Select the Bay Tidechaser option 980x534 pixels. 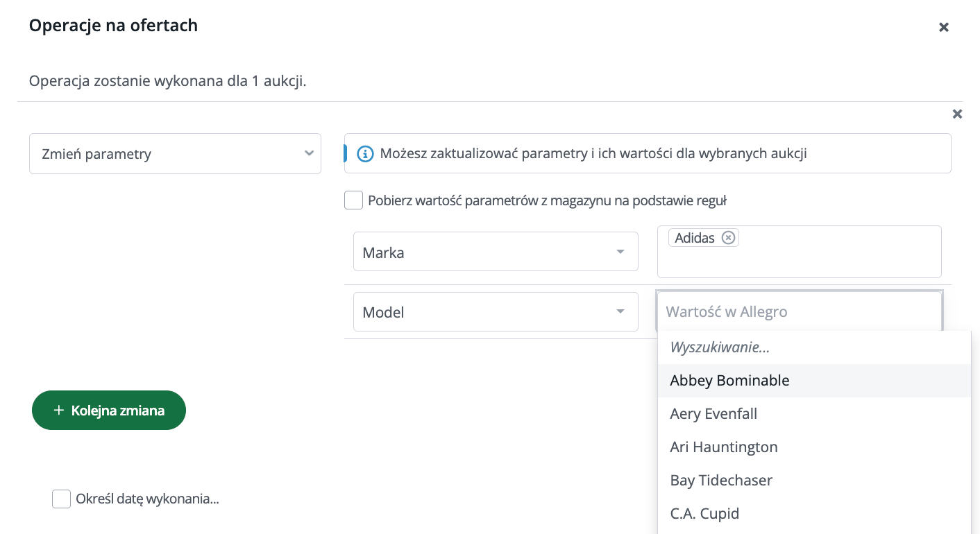point(721,481)
